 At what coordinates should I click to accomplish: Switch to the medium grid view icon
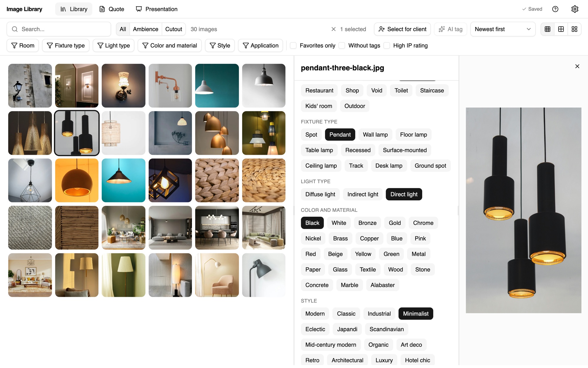point(561,29)
